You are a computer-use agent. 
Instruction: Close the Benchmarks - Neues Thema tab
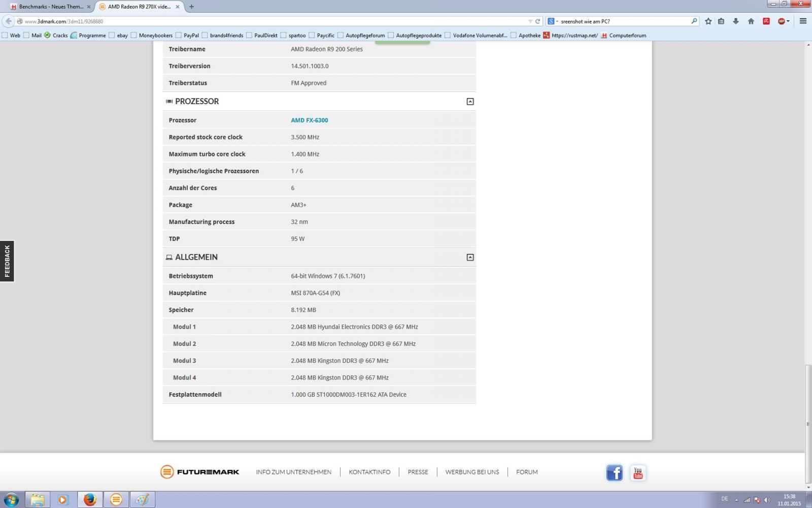(89, 7)
